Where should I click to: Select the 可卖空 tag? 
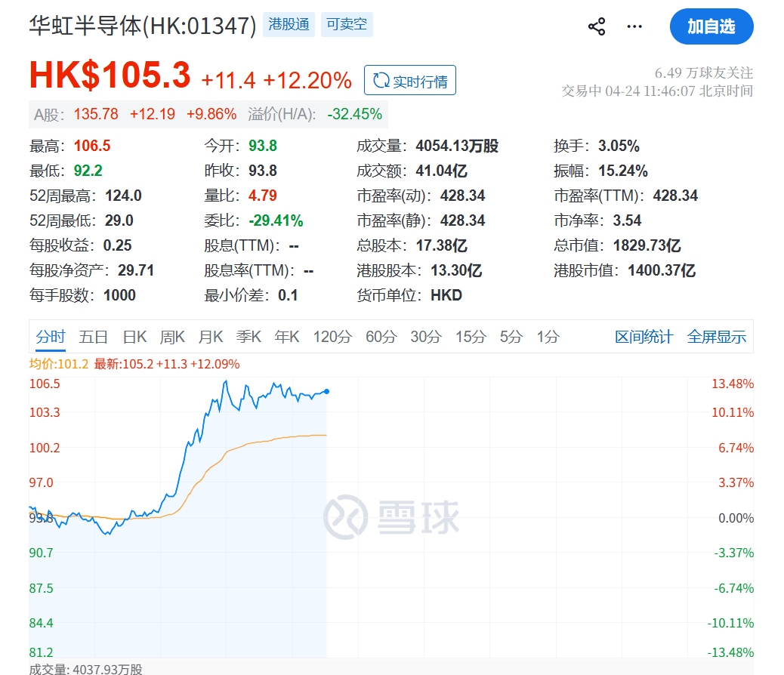click(347, 25)
